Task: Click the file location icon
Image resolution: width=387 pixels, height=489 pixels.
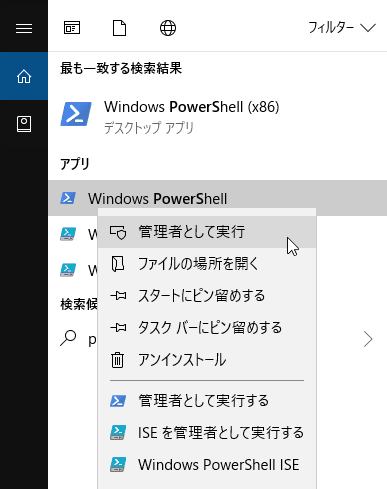Action: [x=118, y=264]
